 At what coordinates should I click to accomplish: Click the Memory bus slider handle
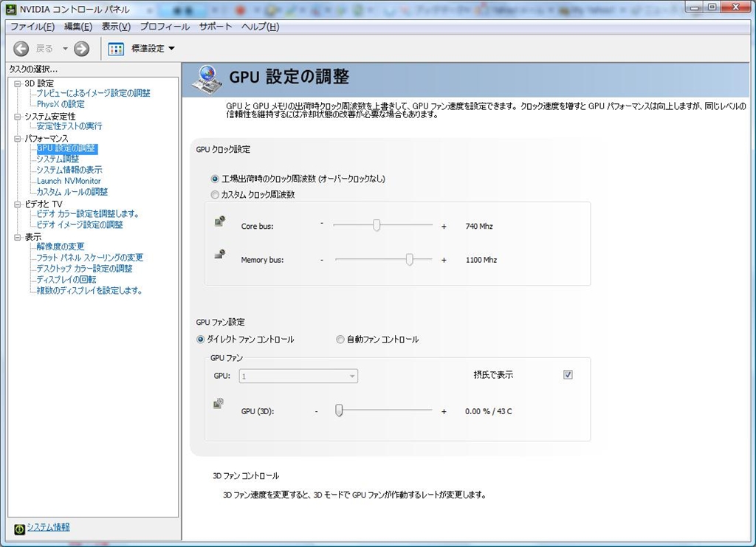pyautogui.click(x=409, y=259)
